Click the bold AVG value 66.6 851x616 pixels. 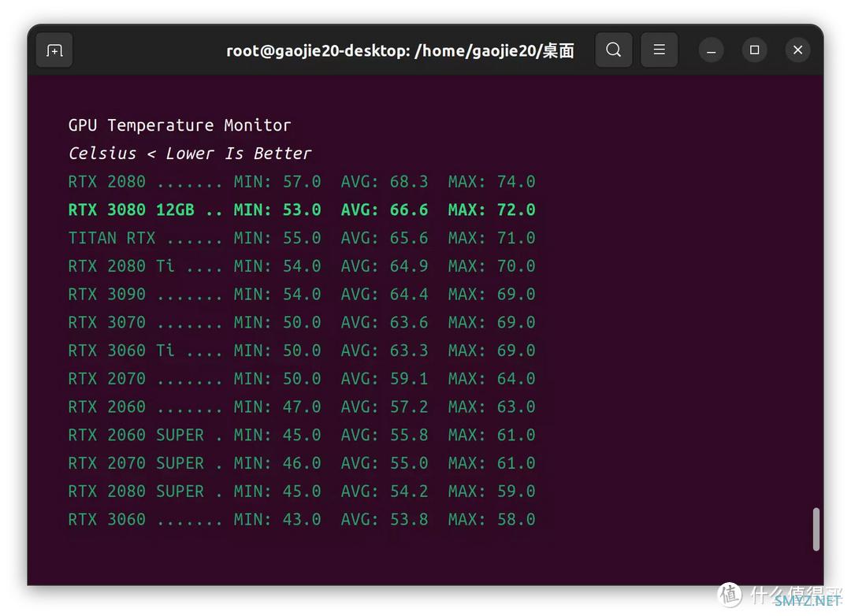point(409,210)
